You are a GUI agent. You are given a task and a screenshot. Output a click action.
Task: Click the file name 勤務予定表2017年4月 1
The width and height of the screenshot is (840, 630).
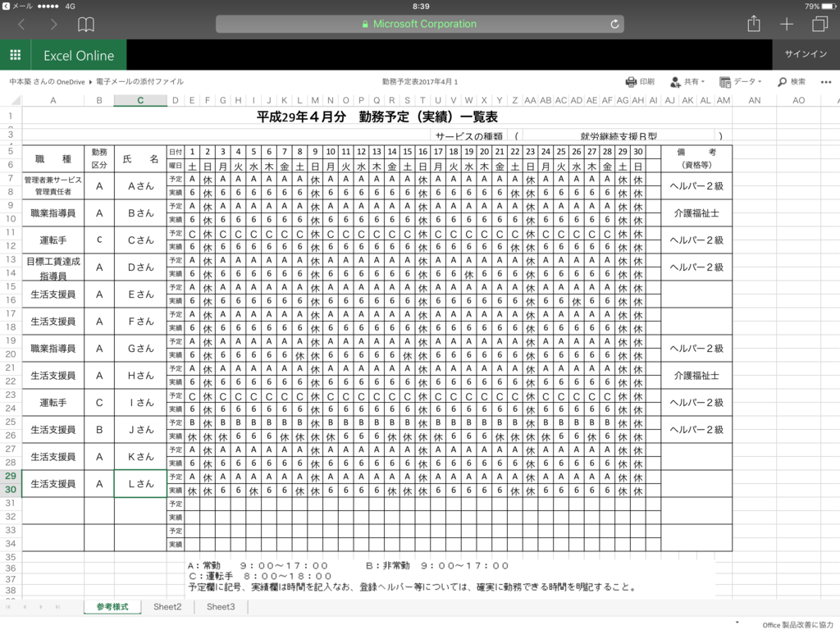[x=420, y=82]
